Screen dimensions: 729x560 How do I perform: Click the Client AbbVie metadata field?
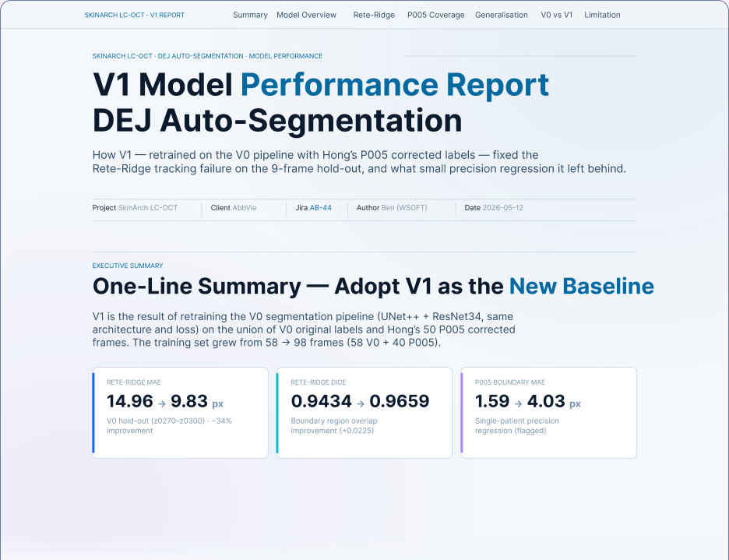coord(234,208)
